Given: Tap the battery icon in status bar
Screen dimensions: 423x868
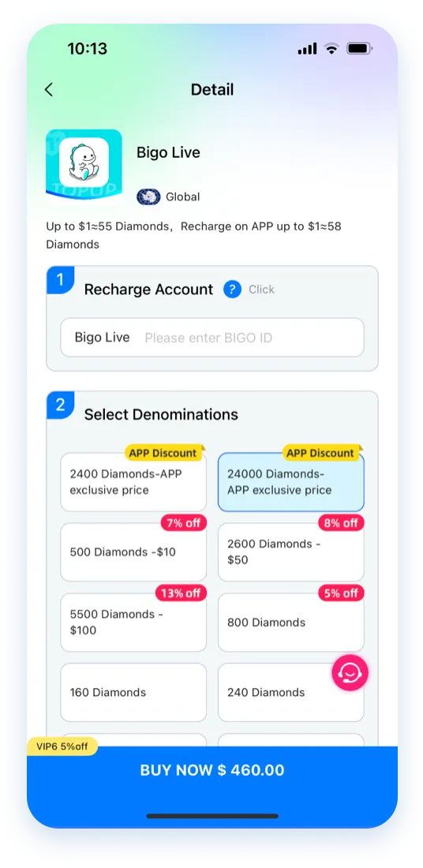Looking at the screenshot, I should [x=360, y=49].
